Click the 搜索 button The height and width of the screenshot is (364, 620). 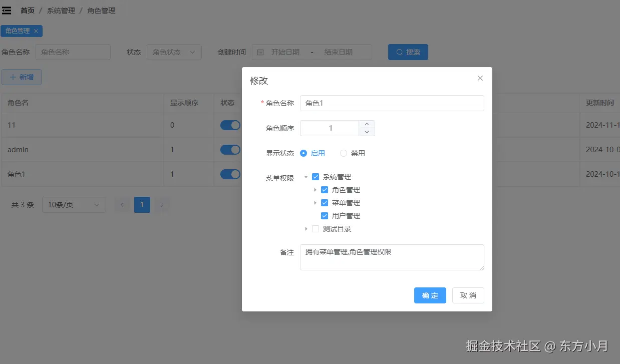coord(408,52)
